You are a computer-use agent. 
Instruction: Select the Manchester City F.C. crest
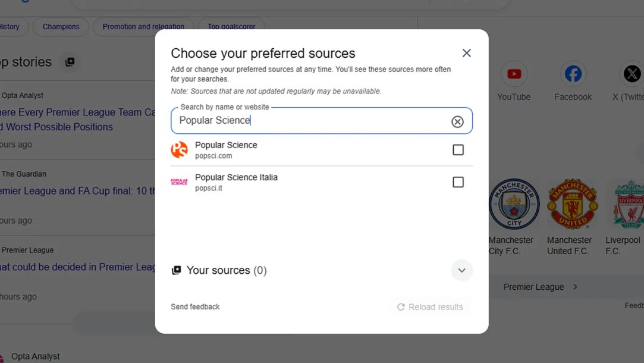514,204
